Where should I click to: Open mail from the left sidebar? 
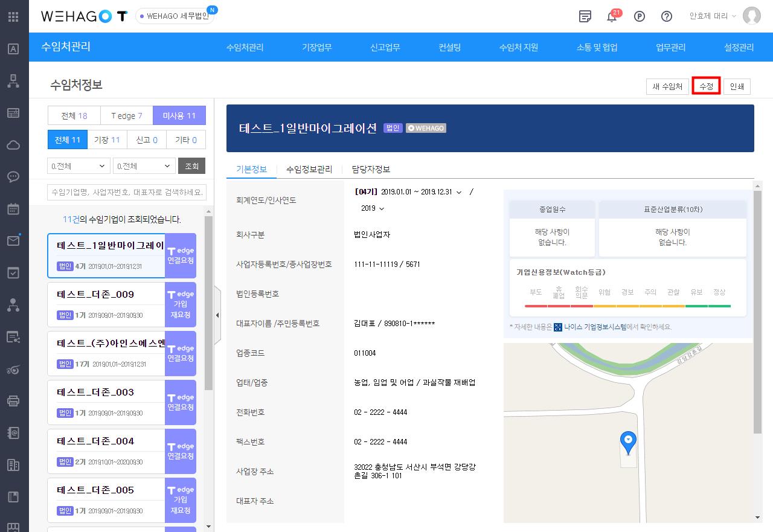[13, 241]
